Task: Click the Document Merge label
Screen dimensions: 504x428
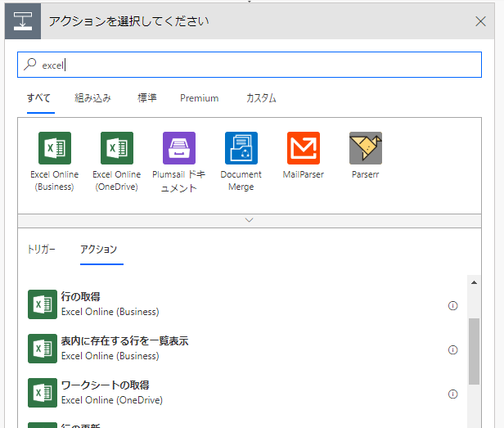Action: coord(241,181)
